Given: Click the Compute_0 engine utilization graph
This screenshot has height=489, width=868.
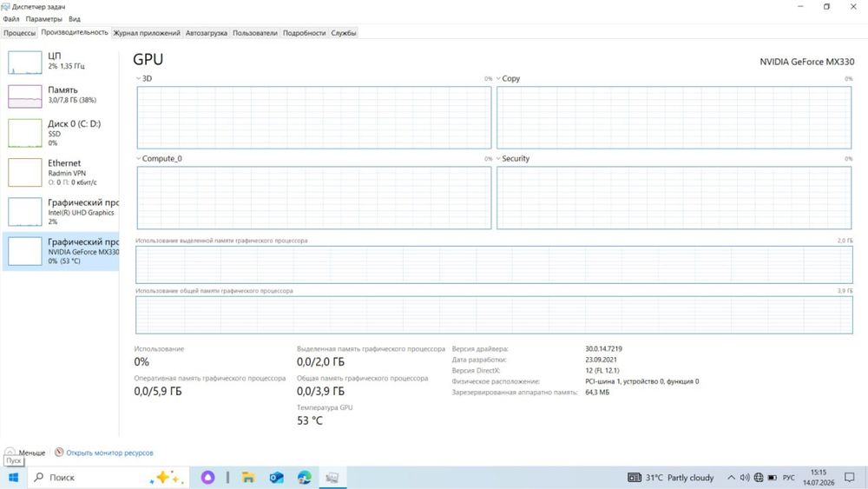Looking at the screenshot, I should coord(314,198).
